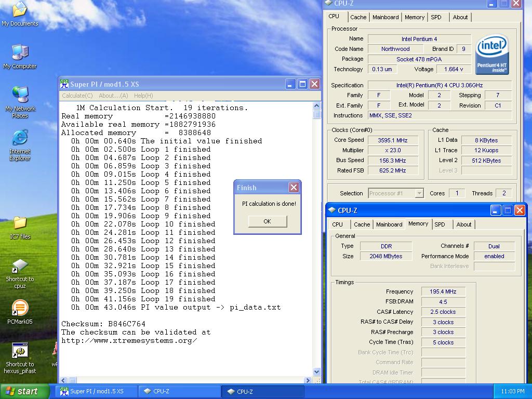Launch Shortcut to hexus_pifast icon
The image size is (532, 399).
[x=20, y=358]
